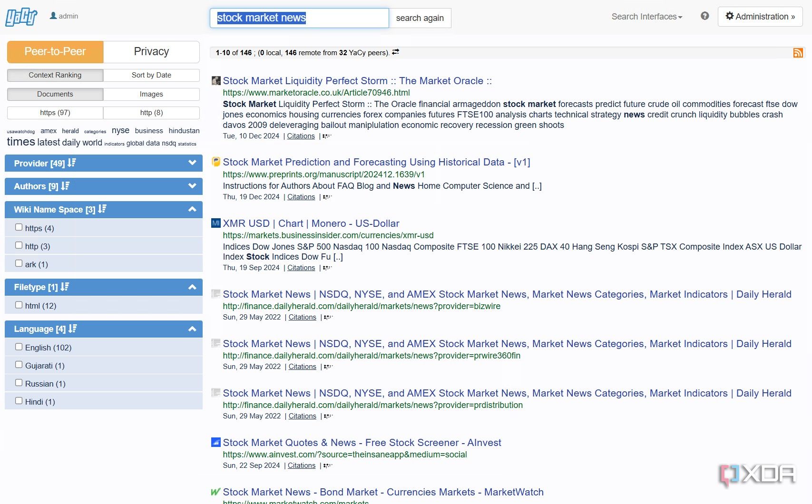
Task: Click the search again button
Action: (x=420, y=18)
